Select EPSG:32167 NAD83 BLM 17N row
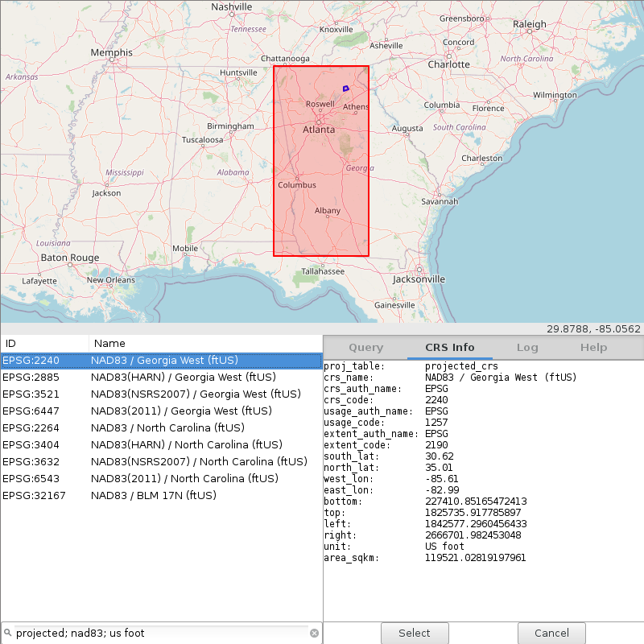This screenshot has width=644, height=644. [161, 496]
